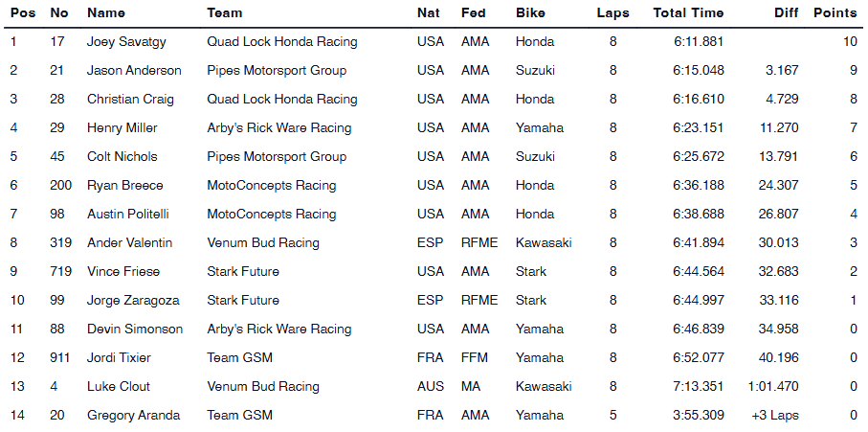Click the Points column header

tap(835, 13)
